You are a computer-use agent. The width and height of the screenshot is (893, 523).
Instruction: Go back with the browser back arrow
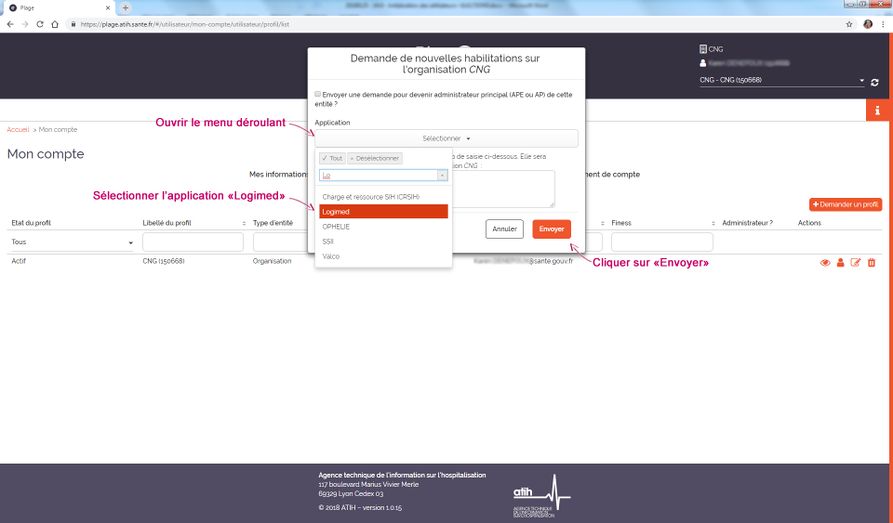[x=10, y=24]
